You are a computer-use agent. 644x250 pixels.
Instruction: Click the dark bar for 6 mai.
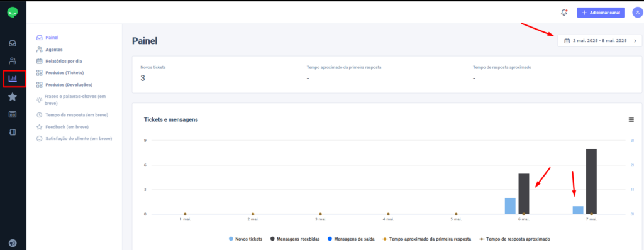pos(524,193)
